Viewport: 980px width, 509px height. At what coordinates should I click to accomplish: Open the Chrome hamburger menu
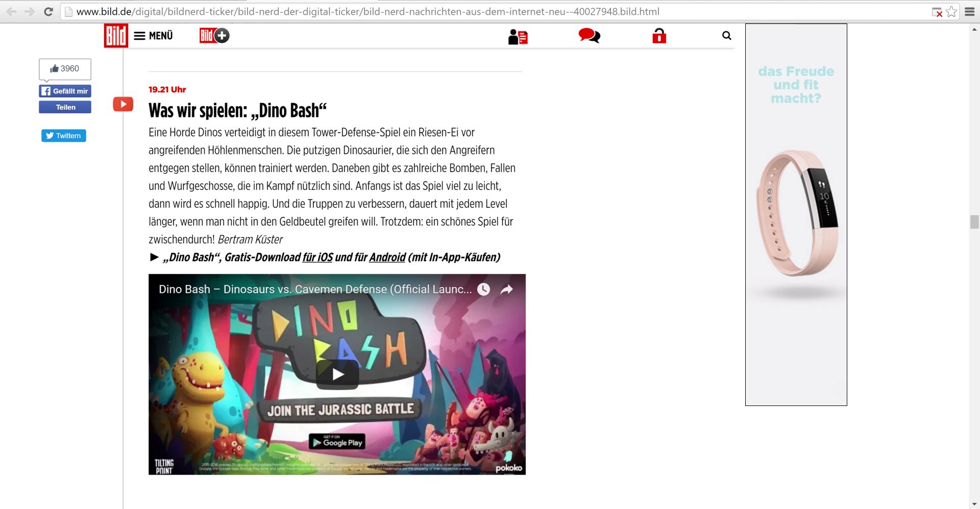(969, 12)
